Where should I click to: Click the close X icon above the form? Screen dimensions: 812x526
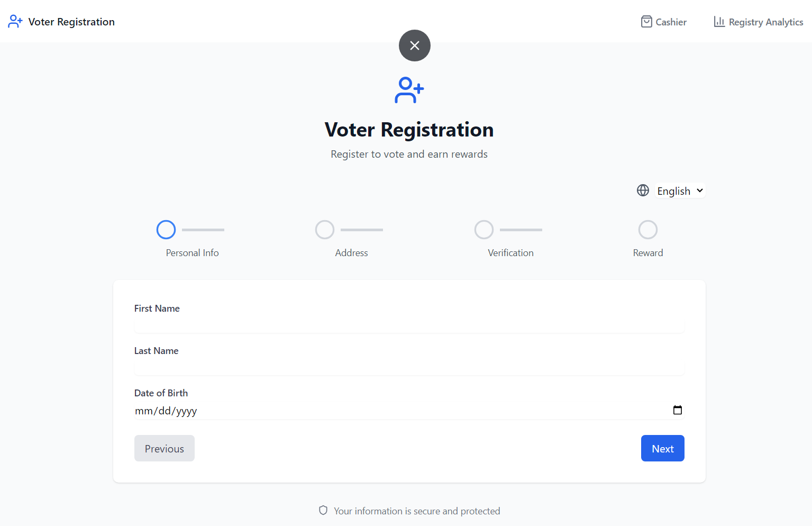pyautogui.click(x=414, y=46)
